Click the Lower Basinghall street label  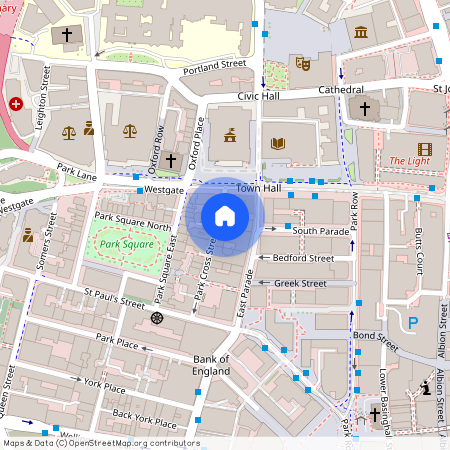pos(385,402)
